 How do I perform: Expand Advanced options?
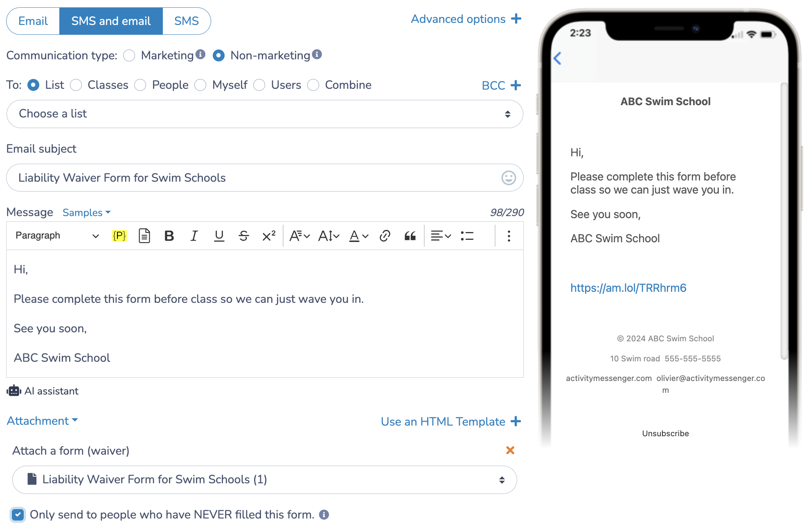pos(458,19)
